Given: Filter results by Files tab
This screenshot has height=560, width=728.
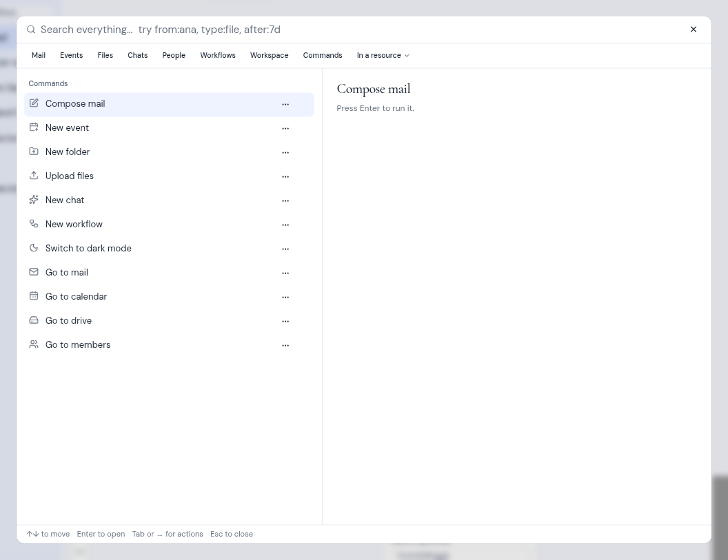Looking at the screenshot, I should pos(105,55).
